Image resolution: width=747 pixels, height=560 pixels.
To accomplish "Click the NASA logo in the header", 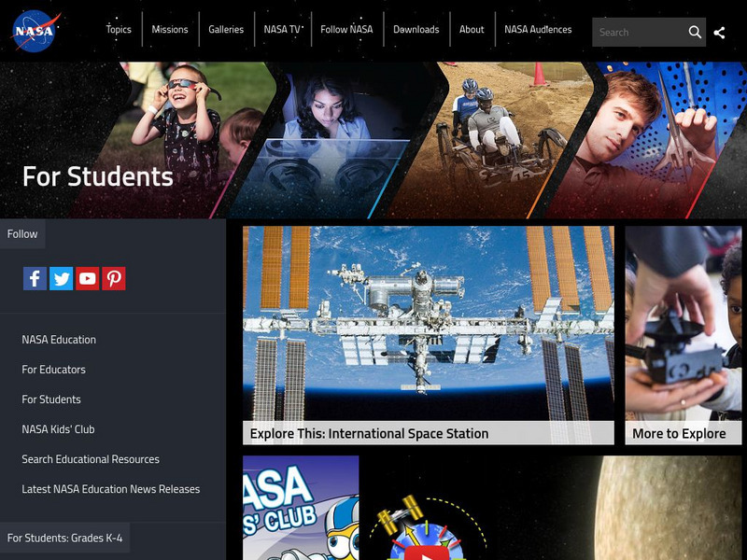I will [x=35, y=32].
